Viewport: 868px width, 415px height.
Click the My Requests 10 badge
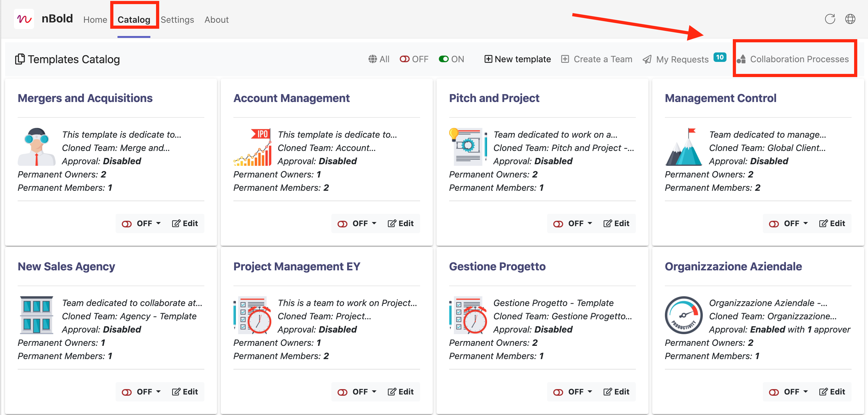pyautogui.click(x=720, y=57)
